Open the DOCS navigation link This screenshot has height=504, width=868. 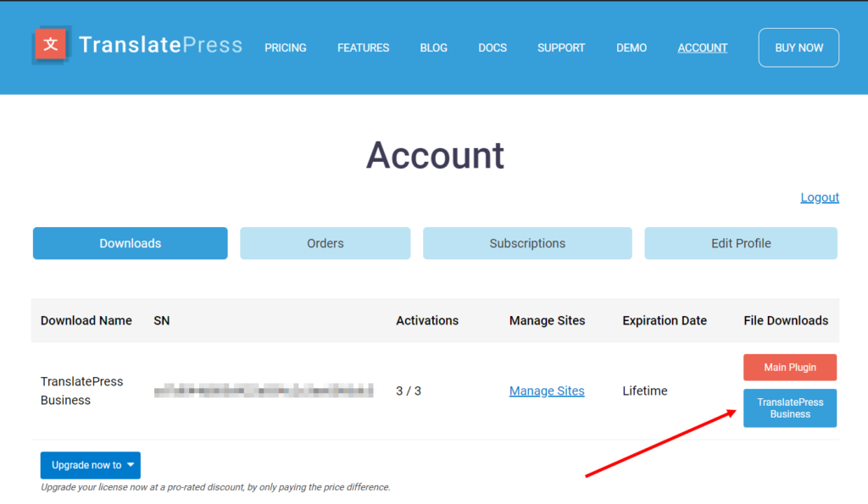coord(492,48)
